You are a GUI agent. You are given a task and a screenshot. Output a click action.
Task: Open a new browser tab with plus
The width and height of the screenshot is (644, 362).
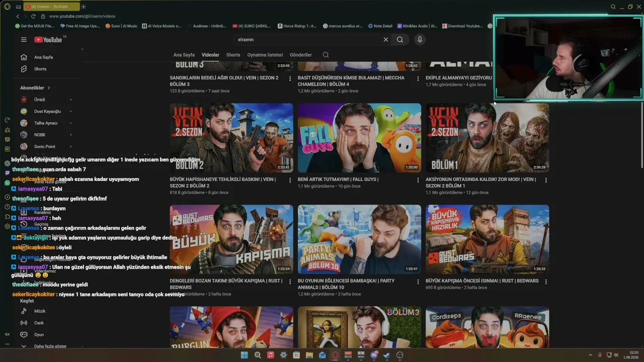[84, 7]
